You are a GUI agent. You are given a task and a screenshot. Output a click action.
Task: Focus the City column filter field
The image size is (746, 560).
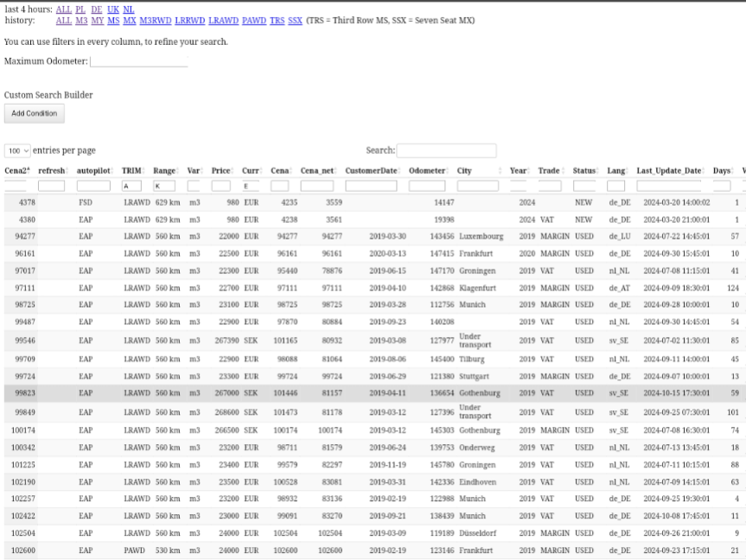point(478,186)
